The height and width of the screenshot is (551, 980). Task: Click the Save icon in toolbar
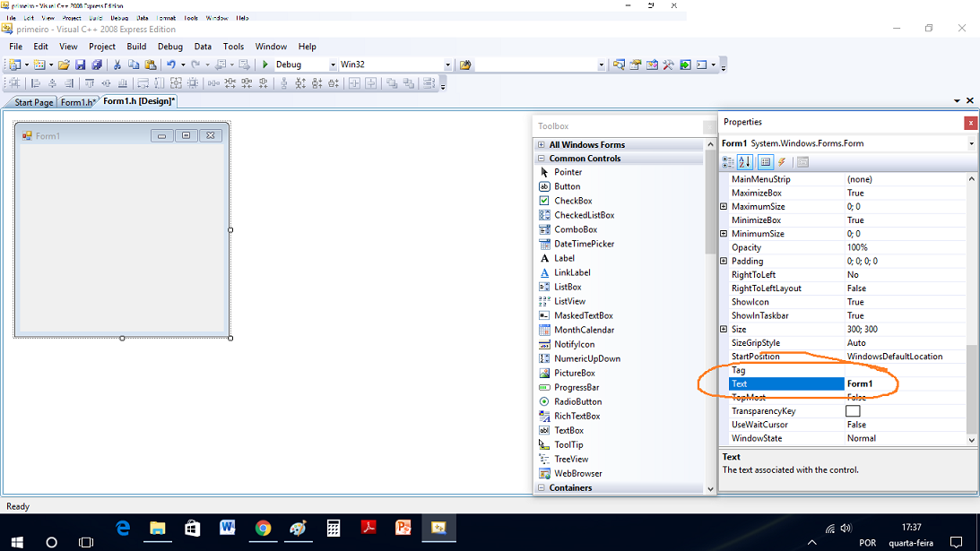(x=80, y=65)
